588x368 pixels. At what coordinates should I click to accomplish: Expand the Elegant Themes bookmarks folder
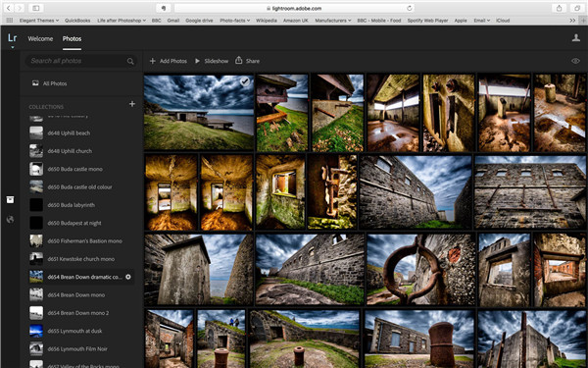pyautogui.click(x=39, y=21)
